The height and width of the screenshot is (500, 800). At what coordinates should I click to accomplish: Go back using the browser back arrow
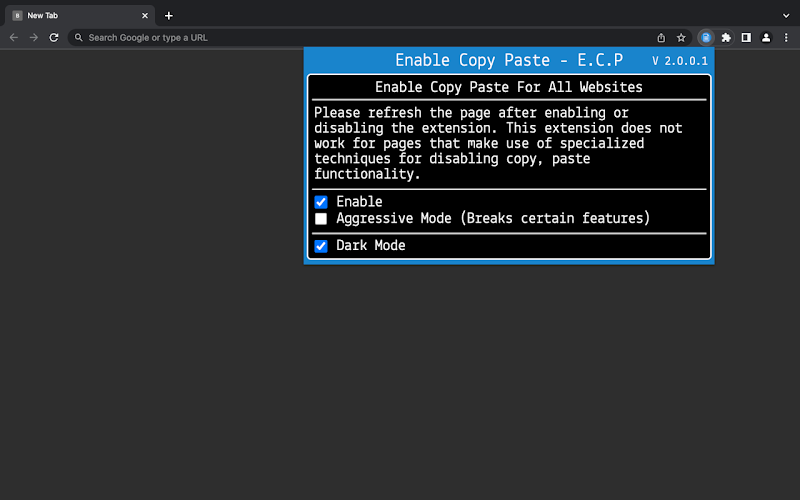click(x=14, y=38)
